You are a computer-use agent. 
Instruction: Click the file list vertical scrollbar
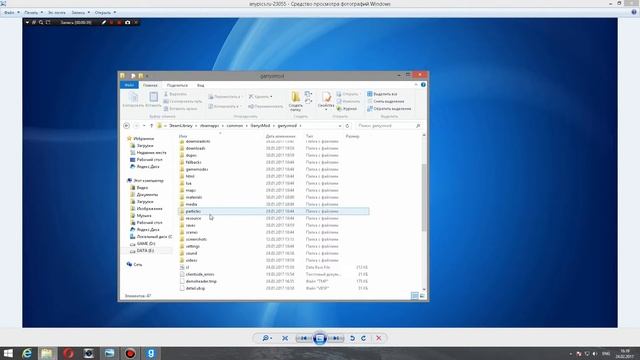[x=424, y=197]
